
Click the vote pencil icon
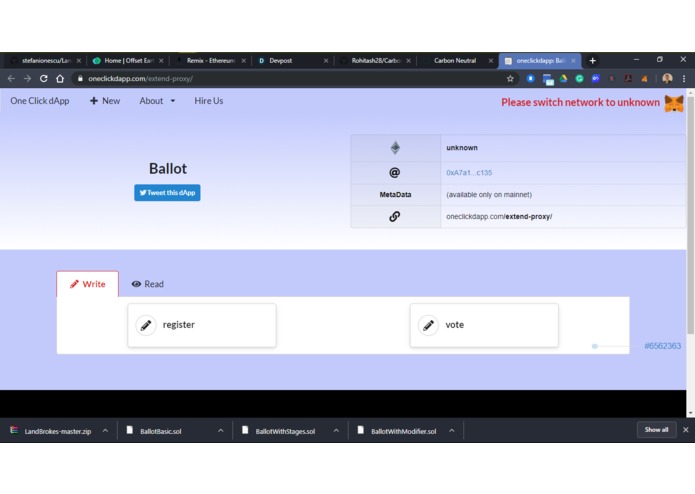coord(428,325)
